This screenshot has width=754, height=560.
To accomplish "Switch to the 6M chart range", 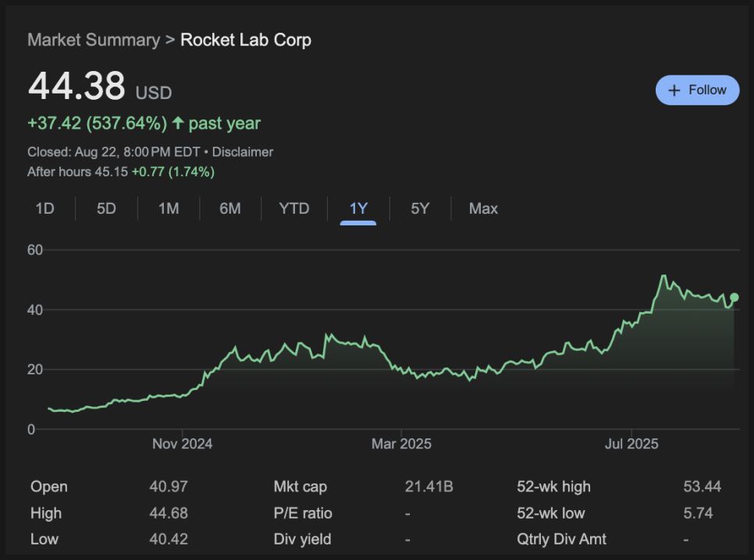I will coord(229,208).
